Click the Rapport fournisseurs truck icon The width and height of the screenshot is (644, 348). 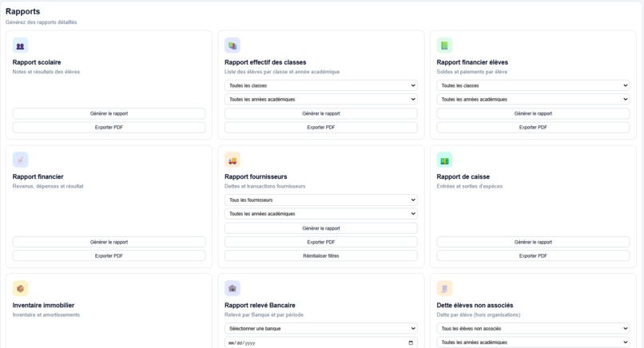[233, 160]
